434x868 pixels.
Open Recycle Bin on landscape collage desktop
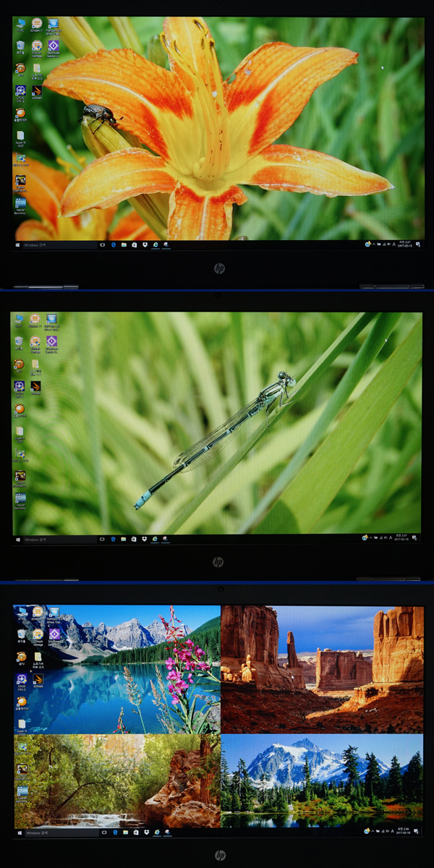coord(22,637)
